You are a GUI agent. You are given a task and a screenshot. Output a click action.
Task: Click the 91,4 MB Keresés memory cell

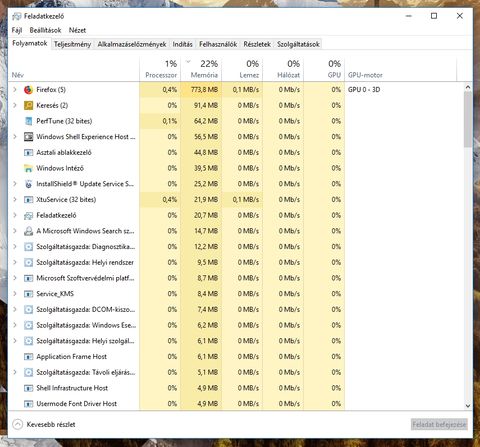[x=201, y=105]
